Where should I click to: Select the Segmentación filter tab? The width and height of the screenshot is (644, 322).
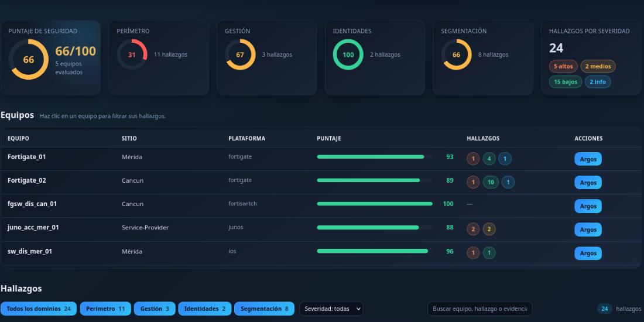pyautogui.click(x=264, y=309)
